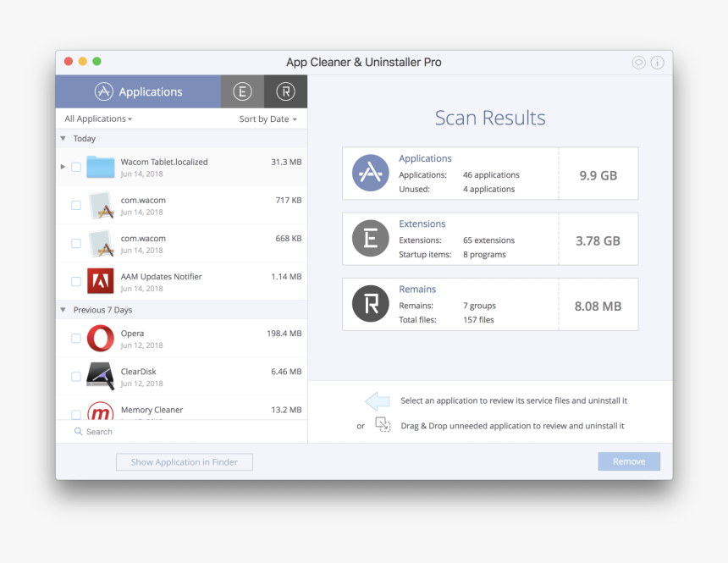728x563 pixels.
Task: Click the 6.46 MB size for ClearDisk
Action: coord(286,372)
